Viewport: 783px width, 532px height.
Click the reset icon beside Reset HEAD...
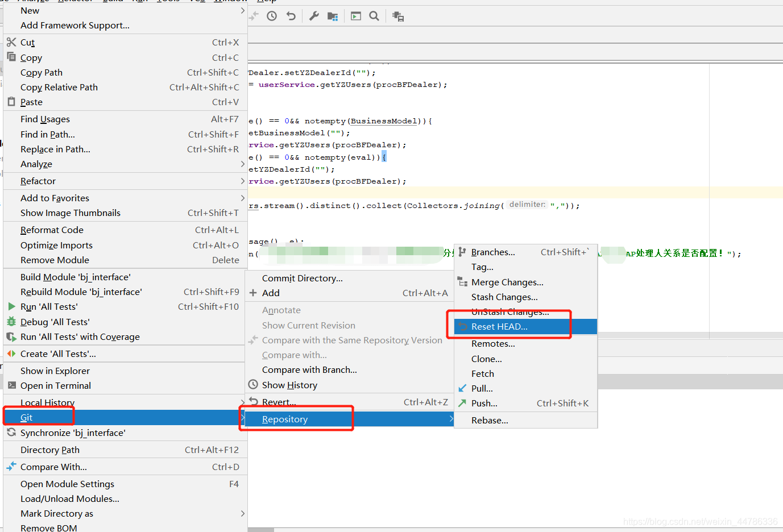pos(463,326)
